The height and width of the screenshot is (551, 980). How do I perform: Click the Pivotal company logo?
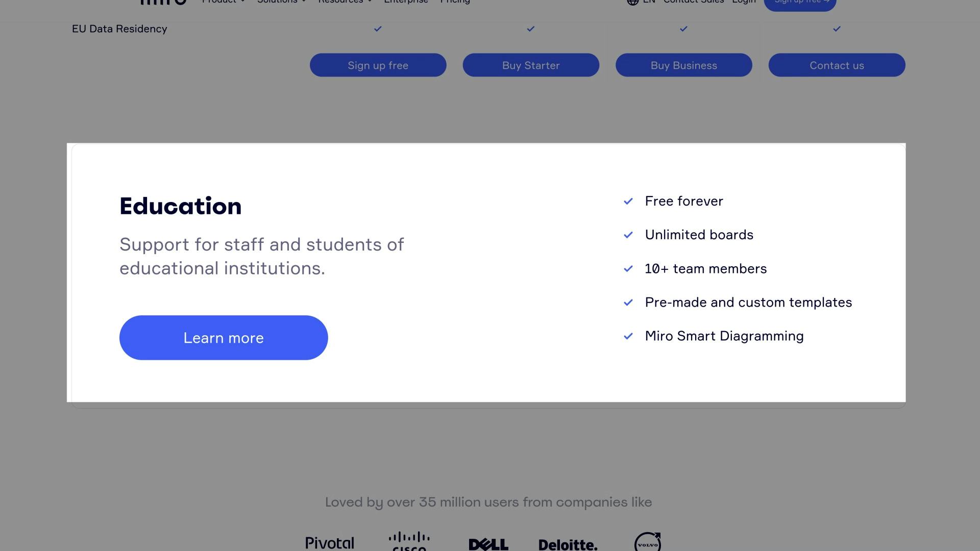pos(329,542)
